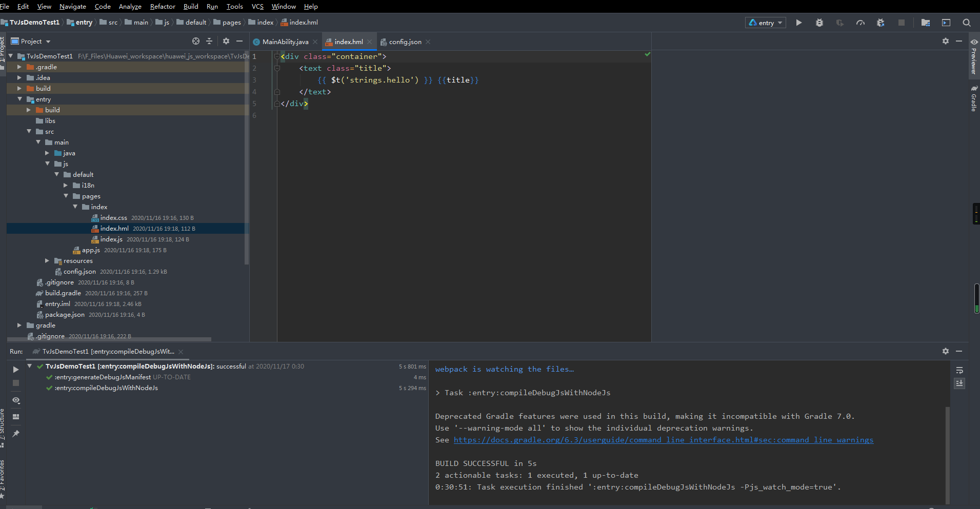Screen dimensions: 980x509
Task: Open the Structure side tab
Action: click(x=3, y=428)
